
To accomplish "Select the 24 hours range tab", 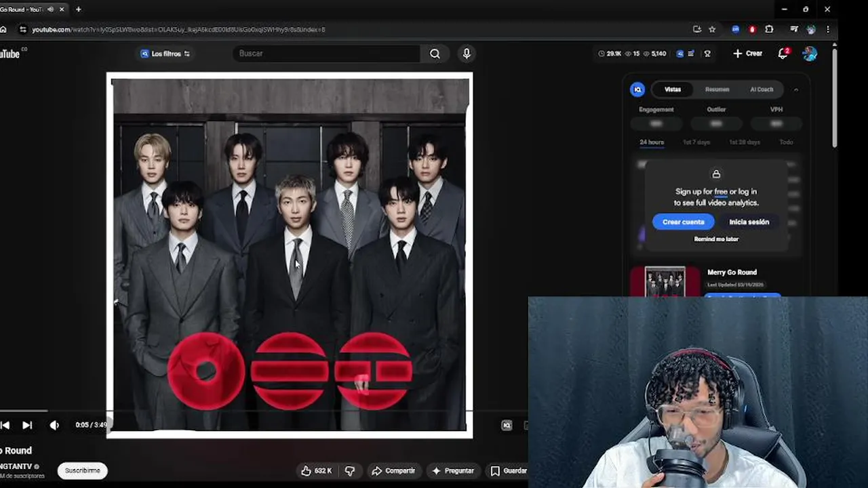I will (x=652, y=142).
